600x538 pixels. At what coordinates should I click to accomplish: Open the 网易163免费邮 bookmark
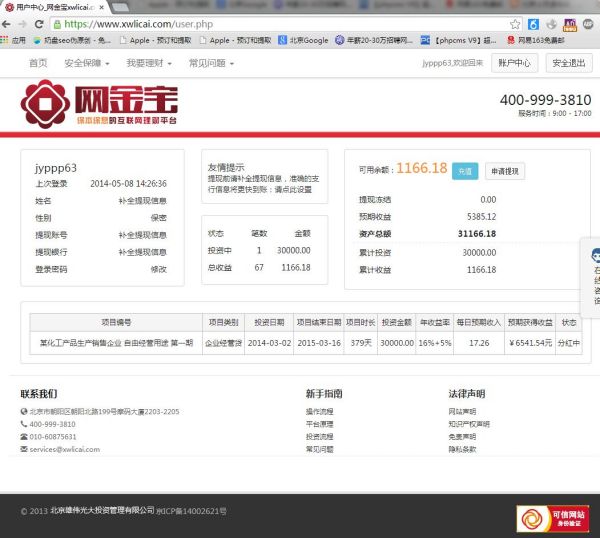coord(536,40)
